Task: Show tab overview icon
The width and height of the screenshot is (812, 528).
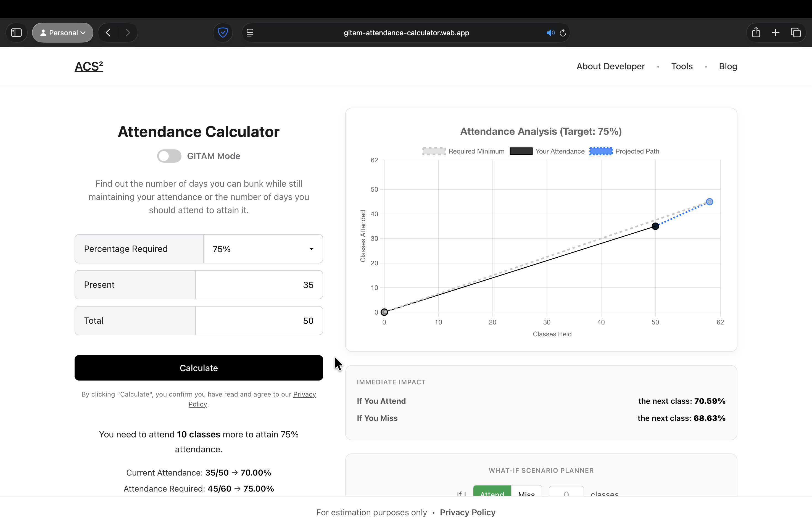Action: click(x=796, y=33)
